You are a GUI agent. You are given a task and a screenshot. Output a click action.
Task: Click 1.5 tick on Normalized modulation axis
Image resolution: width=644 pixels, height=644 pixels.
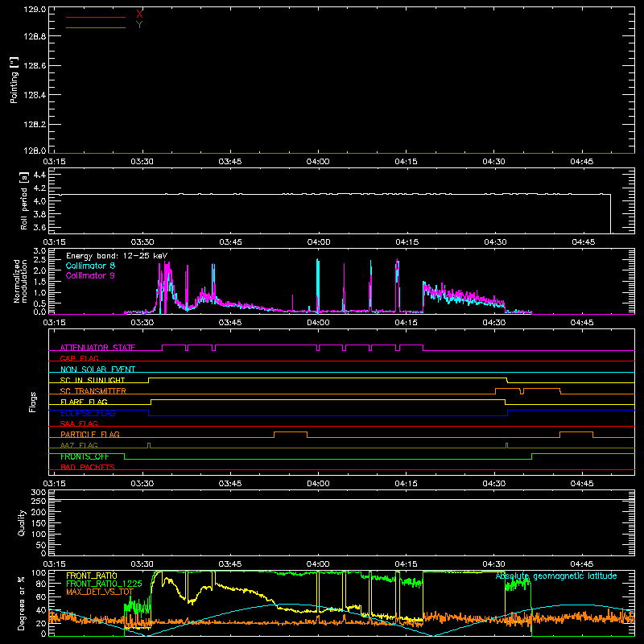(x=39, y=281)
